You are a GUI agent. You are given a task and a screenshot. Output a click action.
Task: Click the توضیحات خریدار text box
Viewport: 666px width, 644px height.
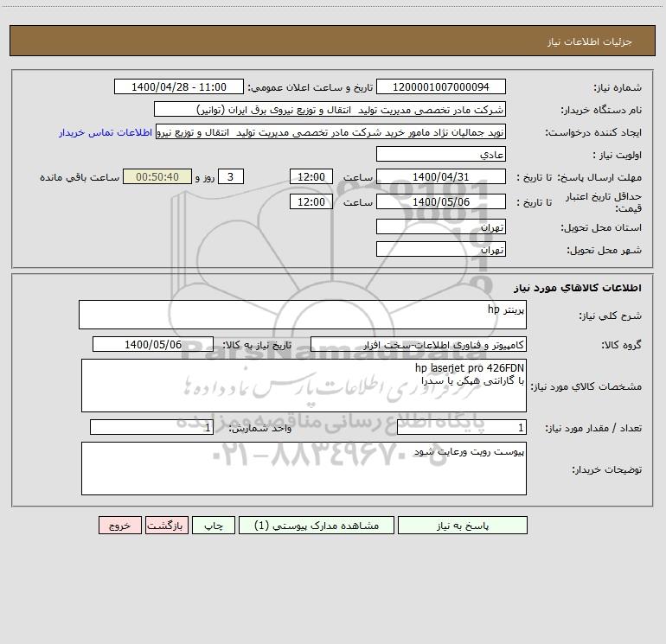click(304, 469)
